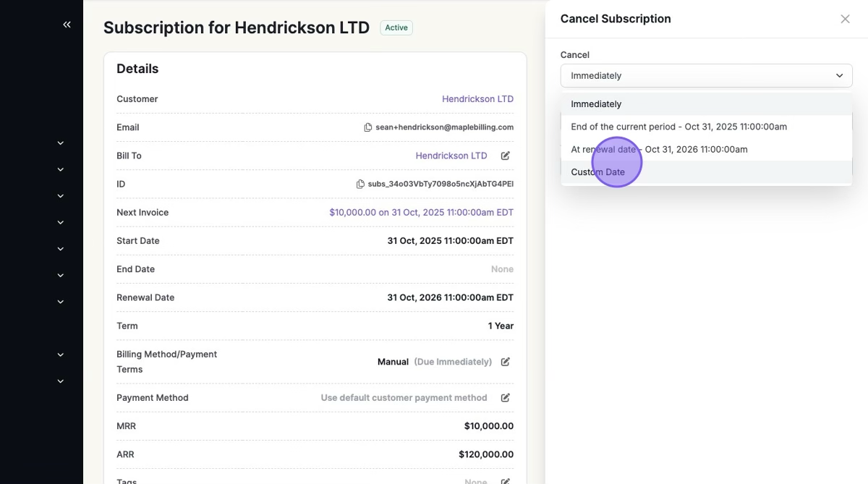The image size is (868, 484).
Task: Pick the Custom Date option
Action: coord(597,172)
